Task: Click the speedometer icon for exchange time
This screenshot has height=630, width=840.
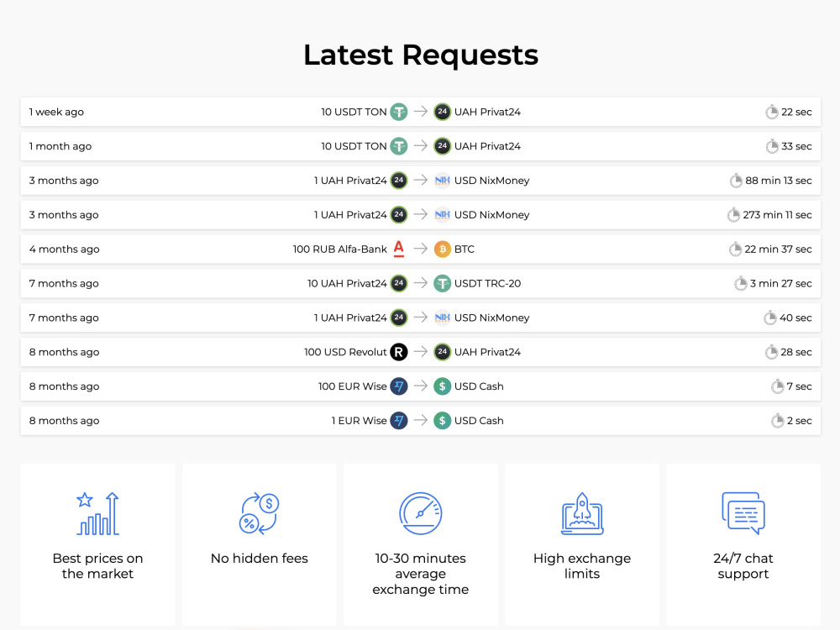Action: tap(421, 514)
